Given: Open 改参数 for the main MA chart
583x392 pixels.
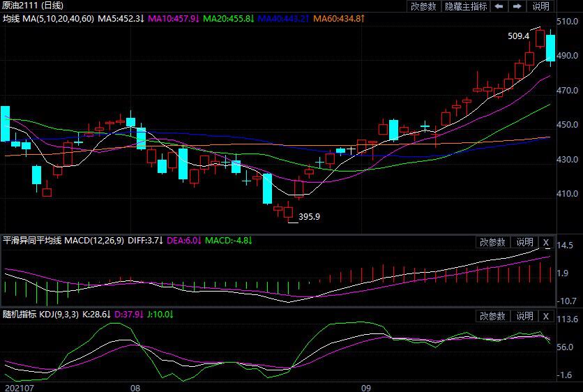Looking at the screenshot, I should tap(423, 6).
